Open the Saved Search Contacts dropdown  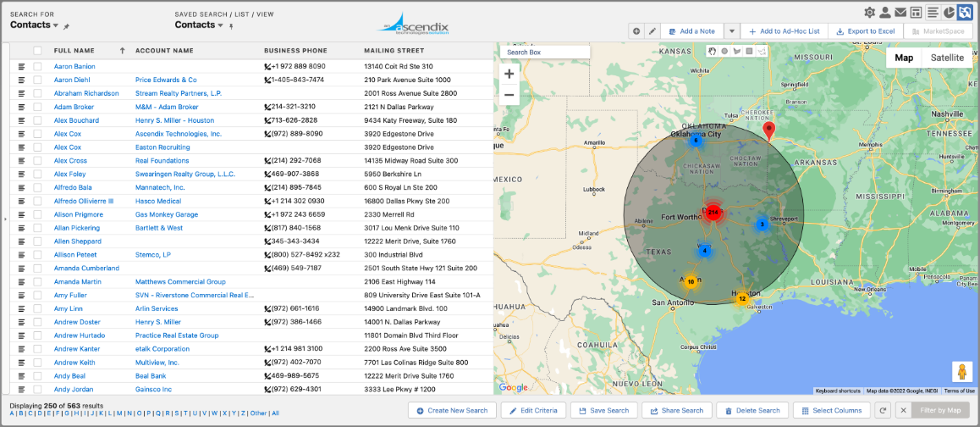(221, 26)
